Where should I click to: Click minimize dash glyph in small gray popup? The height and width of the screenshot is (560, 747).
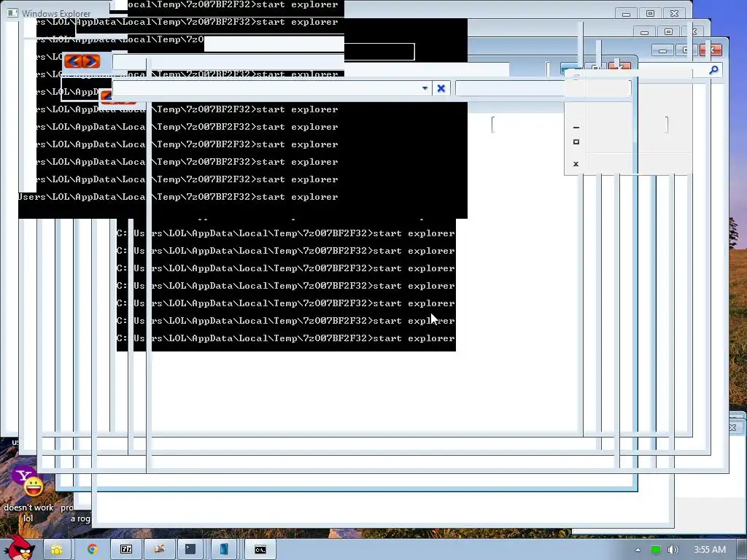coord(576,128)
